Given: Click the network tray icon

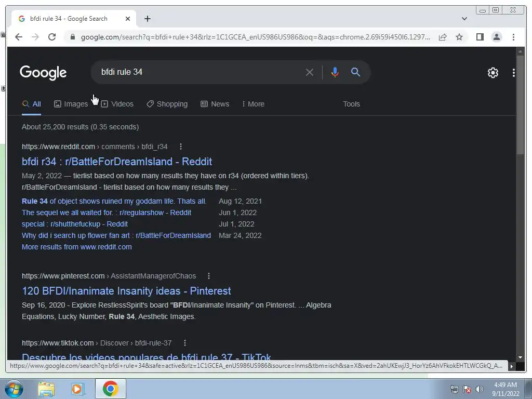Looking at the screenshot, I should [x=454, y=389].
